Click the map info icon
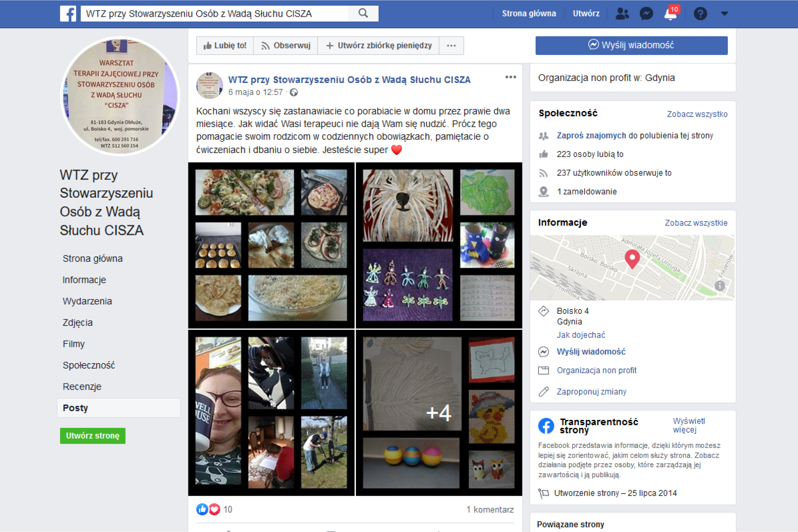This screenshot has width=798, height=532. tap(720, 286)
